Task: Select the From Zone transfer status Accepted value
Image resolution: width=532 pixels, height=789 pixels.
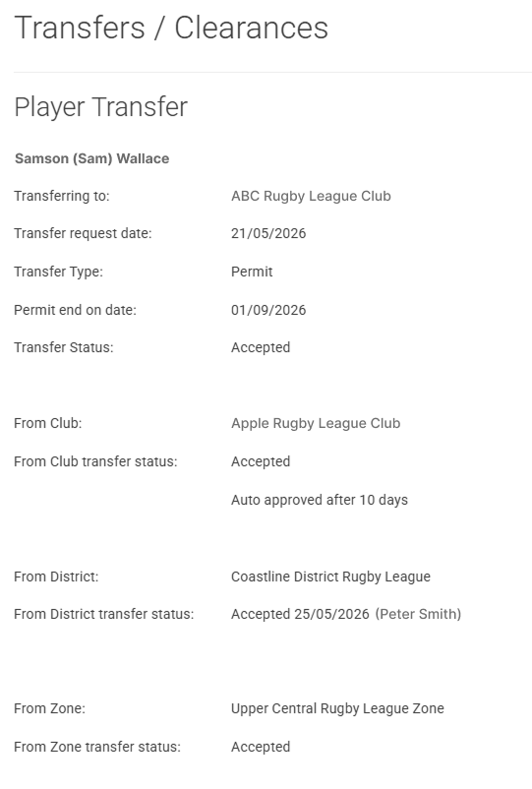Action: pyautogui.click(x=261, y=747)
